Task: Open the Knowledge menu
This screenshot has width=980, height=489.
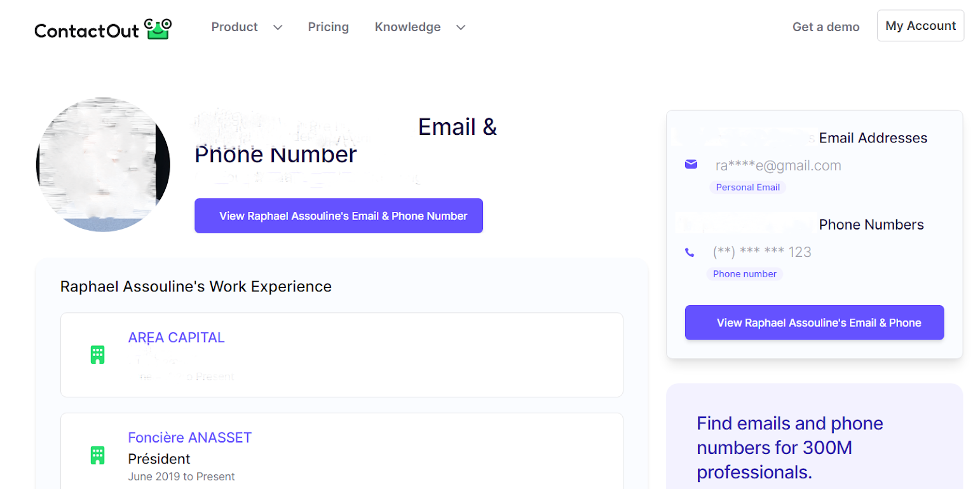Action: 407,27
